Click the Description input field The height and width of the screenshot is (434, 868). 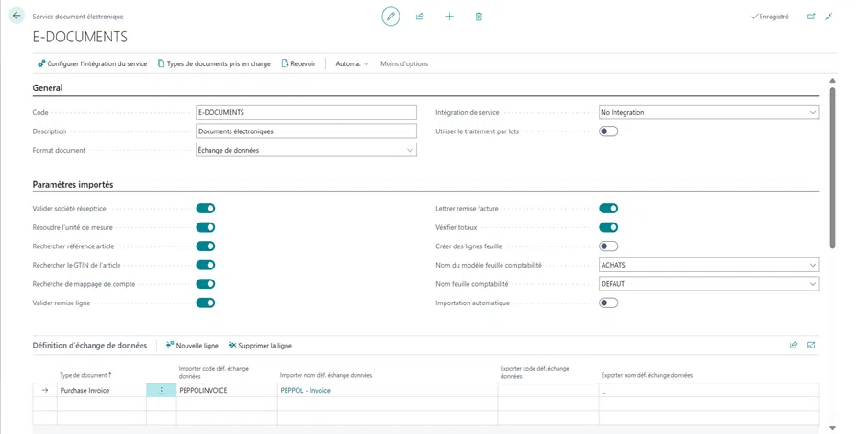coord(306,131)
